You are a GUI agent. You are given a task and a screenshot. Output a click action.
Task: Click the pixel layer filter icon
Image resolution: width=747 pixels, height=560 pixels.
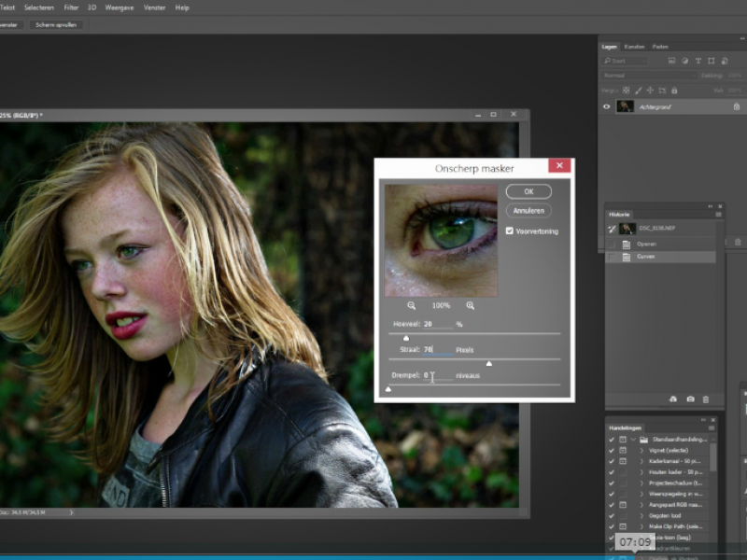point(671,61)
